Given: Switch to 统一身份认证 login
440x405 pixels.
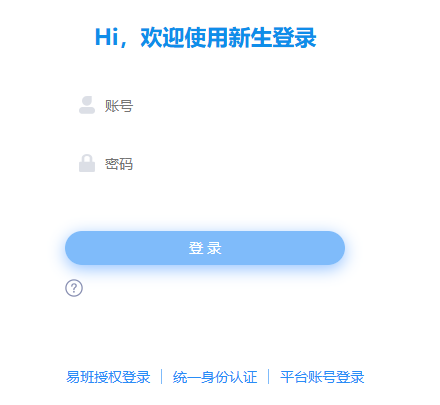Looking at the screenshot, I should point(215,377).
